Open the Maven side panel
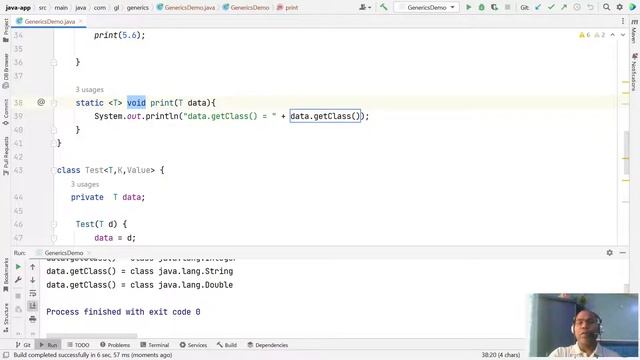The width and height of the screenshot is (640, 360). pos(634,32)
